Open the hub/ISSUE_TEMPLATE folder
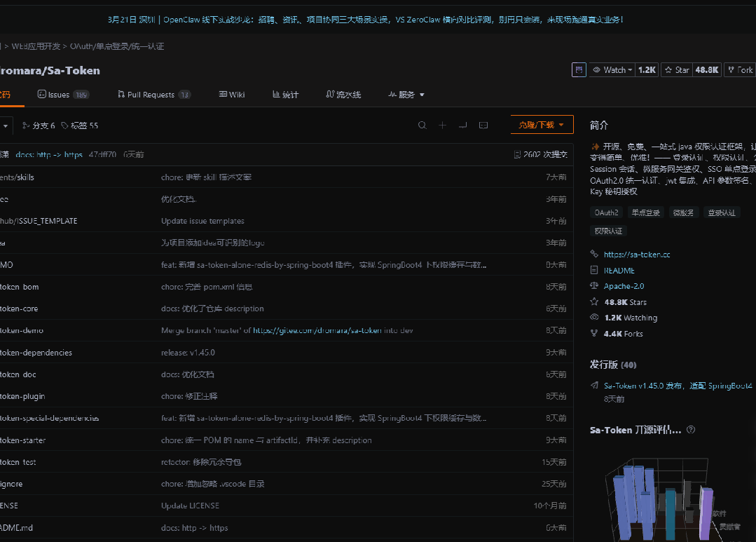 click(39, 221)
